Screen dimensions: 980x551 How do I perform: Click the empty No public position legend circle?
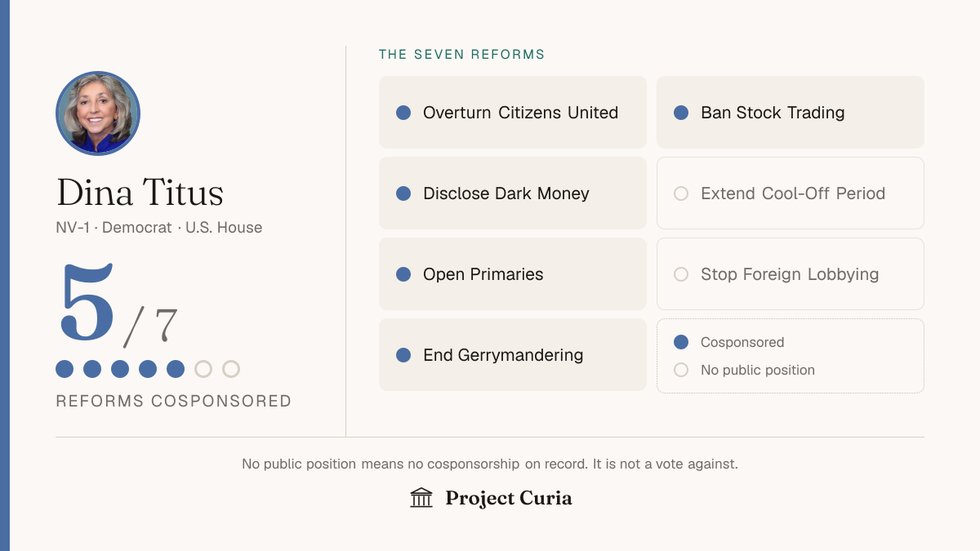pyautogui.click(x=681, y=370)
